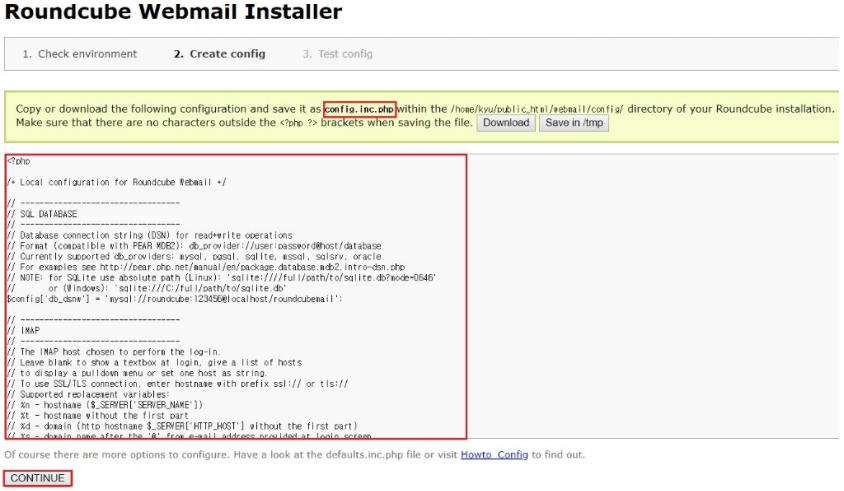Click the $config['db_dsnw'] line in code
This screenshot has width=844, height=491.
pos(175,299)
